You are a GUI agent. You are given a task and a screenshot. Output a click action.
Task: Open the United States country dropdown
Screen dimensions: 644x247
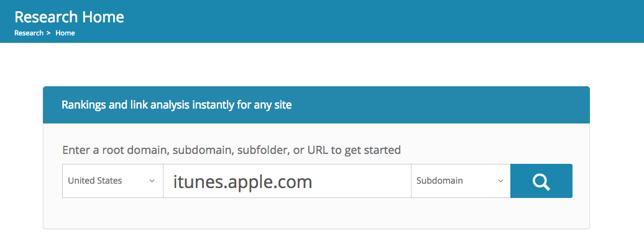click(x=113, y=181)
